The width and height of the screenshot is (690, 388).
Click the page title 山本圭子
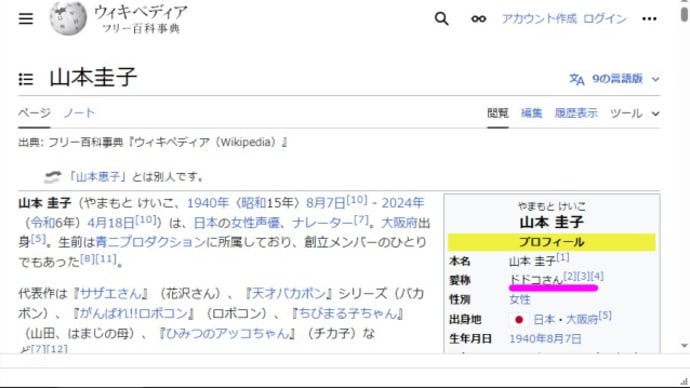93,78
